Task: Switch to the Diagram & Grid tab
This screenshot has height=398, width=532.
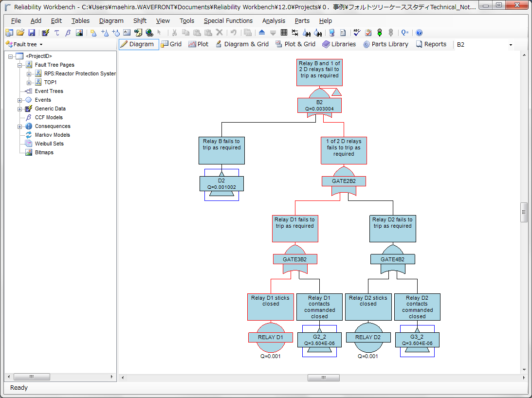Action: coord(242,44)
